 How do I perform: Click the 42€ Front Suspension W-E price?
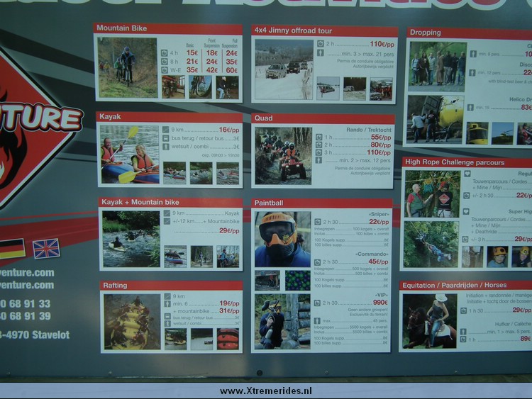coord(211,70)
